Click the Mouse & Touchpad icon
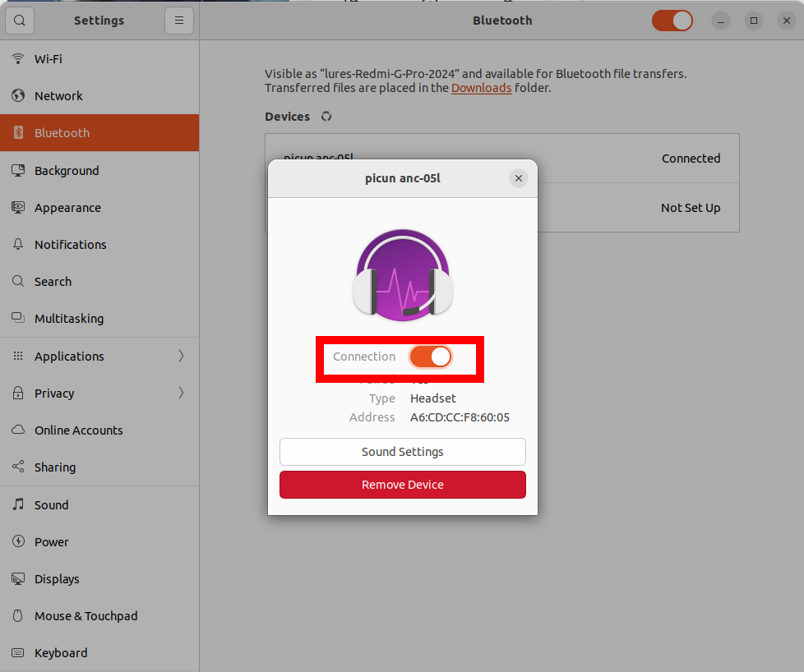Image resolution: width=804 pixels, height=672 pixels. [18, 615]
